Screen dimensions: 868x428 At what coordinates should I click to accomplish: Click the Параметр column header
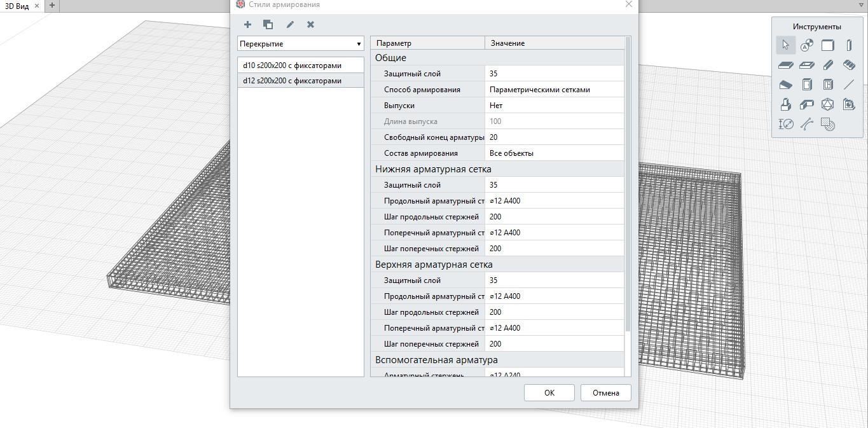[x=428, y=43]
